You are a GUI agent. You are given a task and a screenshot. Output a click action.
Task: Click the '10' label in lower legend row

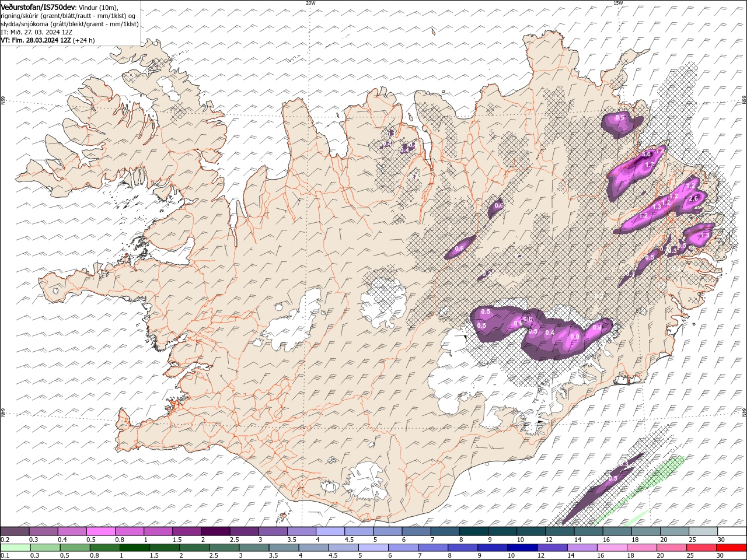(511, 556)
